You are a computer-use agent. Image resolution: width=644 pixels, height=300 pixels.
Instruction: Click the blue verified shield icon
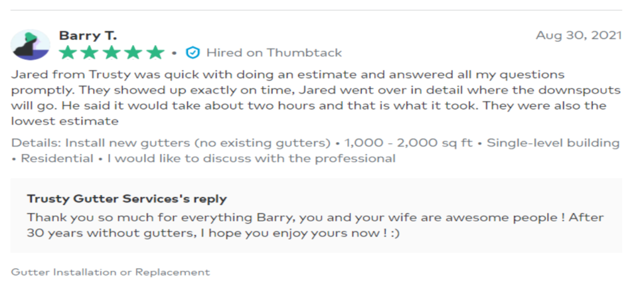click(x=192, y=53)
